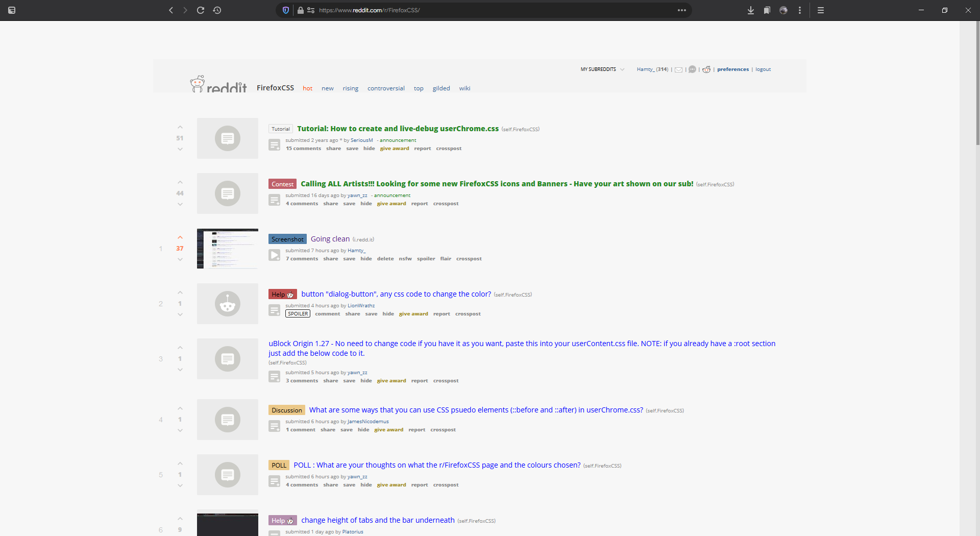Click the Screenshot flair label
980x536 pixels.
tap(287, 239)
